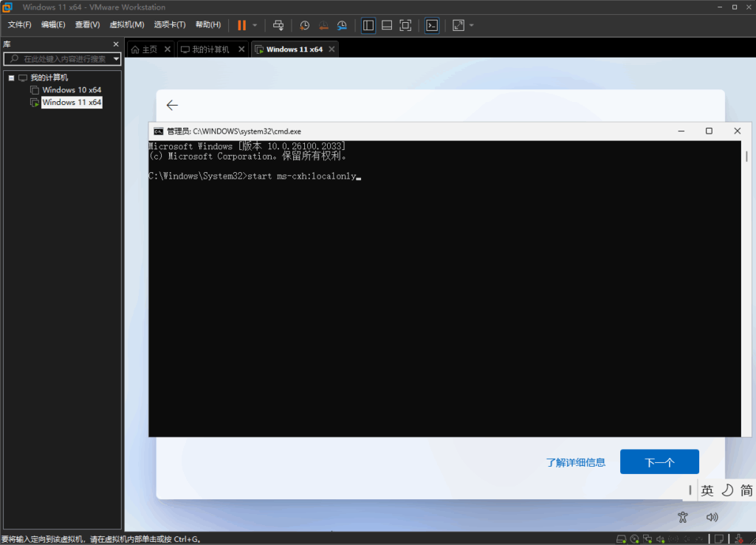Minimize the cmd.exe window

tap(681, 131)
